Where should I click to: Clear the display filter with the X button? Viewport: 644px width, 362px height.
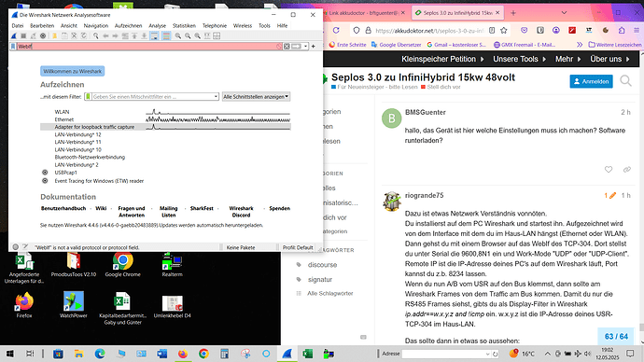click(287, 47)
